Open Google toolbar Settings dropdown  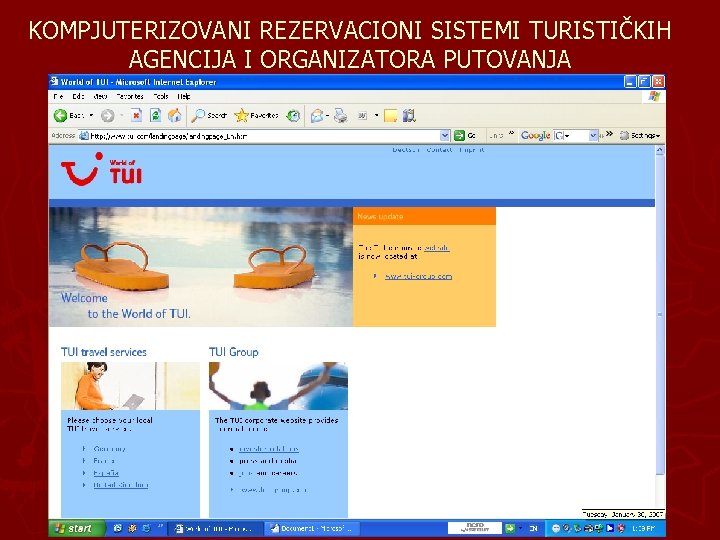pyautogui.click(x=640, y=135)
